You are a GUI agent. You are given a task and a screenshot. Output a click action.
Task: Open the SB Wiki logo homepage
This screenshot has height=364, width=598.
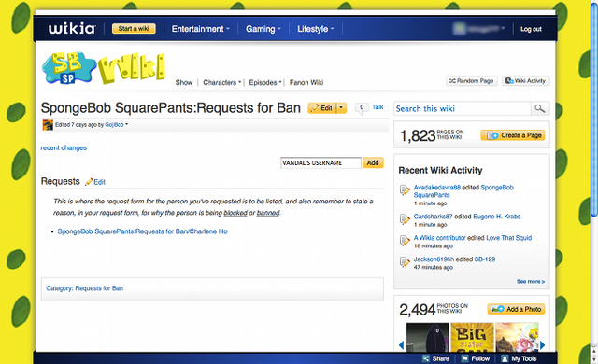[104, 68]
